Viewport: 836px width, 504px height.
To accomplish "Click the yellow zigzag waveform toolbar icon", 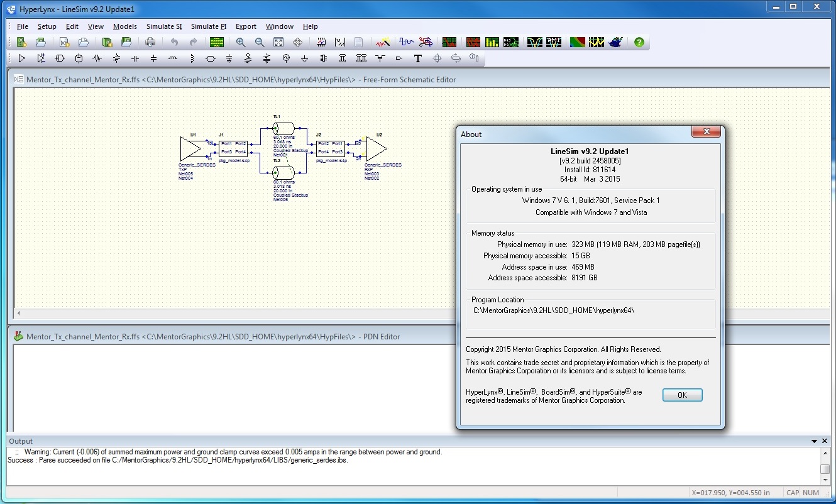I will [x=597, y=42].
